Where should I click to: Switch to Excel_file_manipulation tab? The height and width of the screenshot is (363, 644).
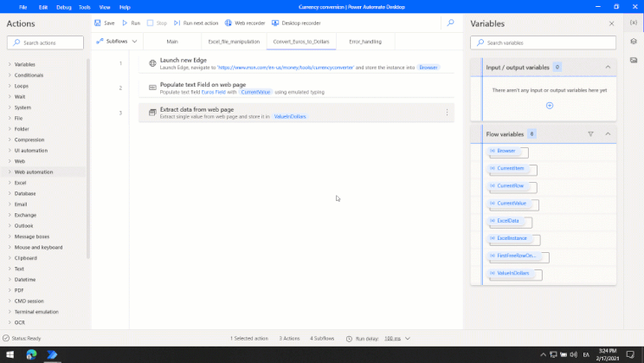(234, 42)
